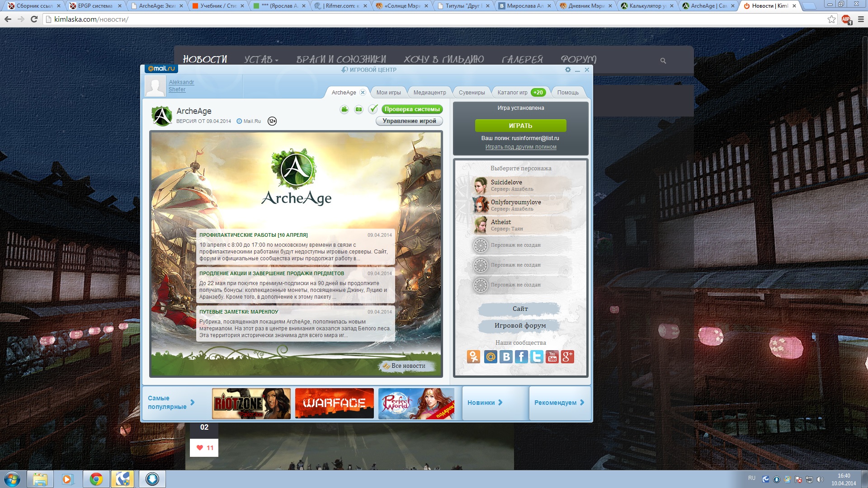Image resolution: width=868 pixels, height=488 pixels.
Task: Open Game Center settings gear
Action: (568, 70)
